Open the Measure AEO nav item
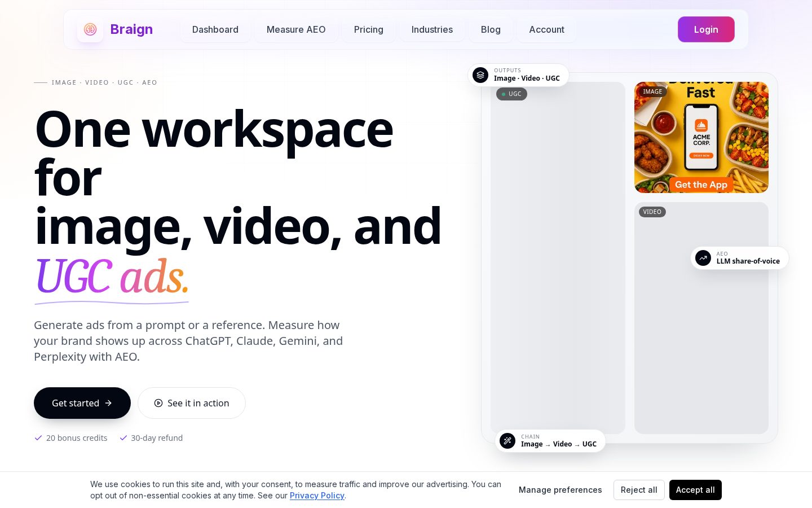 (x=296, y=29)
